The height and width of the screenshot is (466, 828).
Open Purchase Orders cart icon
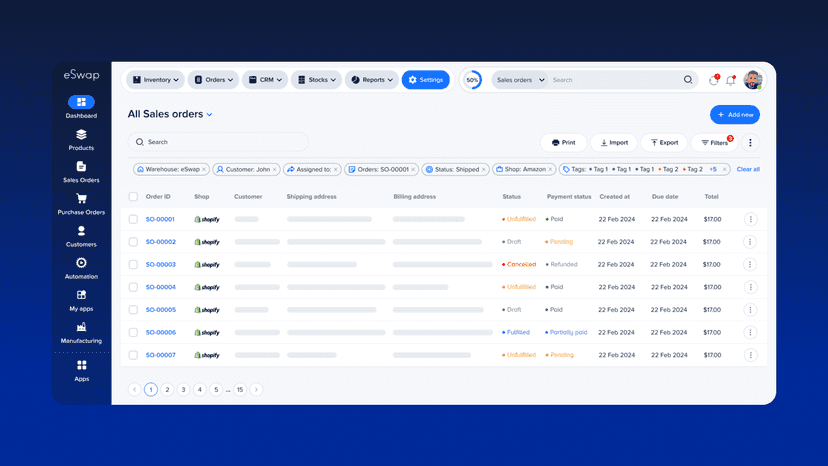click(81, 199)
